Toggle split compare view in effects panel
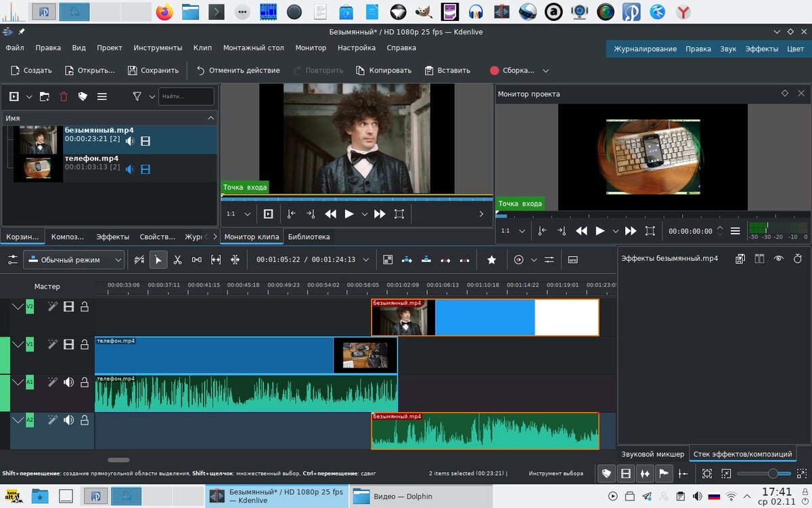Image resolution: width=812 pixels, height=508 pixels. tap(759, 258)
